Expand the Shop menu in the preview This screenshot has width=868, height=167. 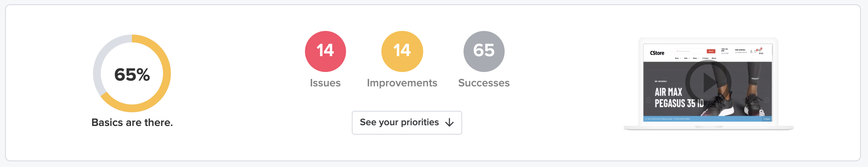click(x=678, y=58)
